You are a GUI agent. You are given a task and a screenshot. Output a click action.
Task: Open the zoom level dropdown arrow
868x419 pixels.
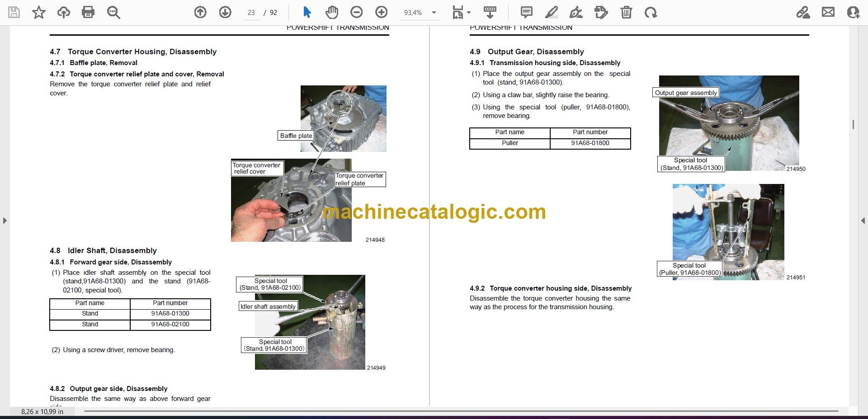(x=434, y=13)
